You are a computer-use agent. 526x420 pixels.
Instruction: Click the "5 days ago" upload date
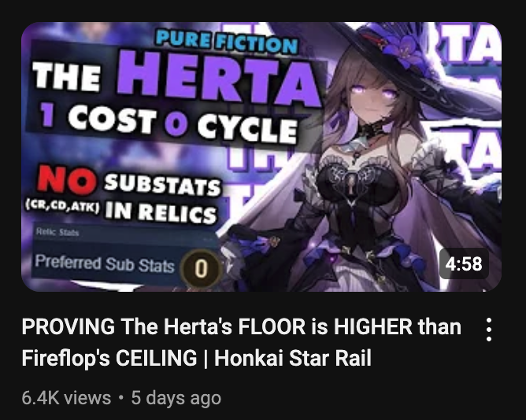pos(176,398)
